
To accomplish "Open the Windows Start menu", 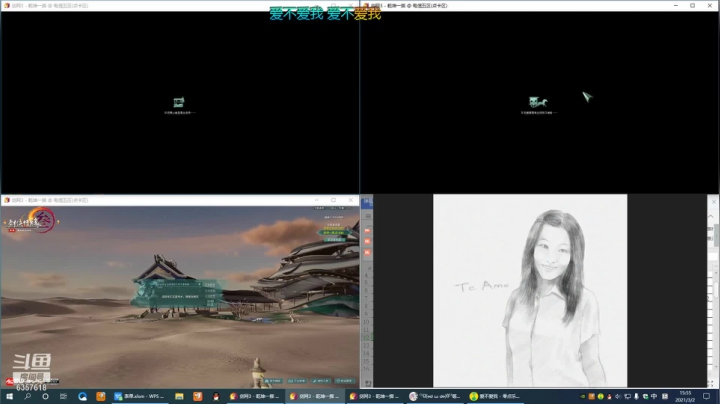I will point(9,396).
